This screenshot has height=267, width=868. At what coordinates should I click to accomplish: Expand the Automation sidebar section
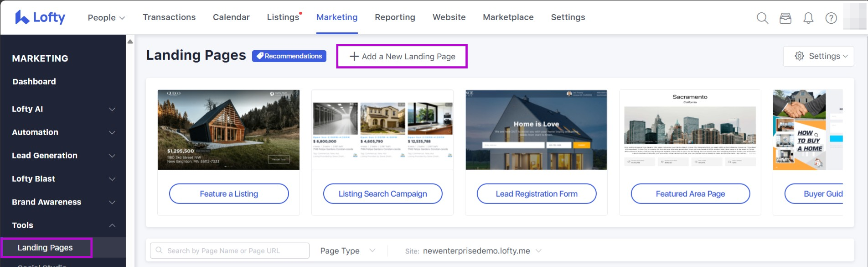point(63,132)
